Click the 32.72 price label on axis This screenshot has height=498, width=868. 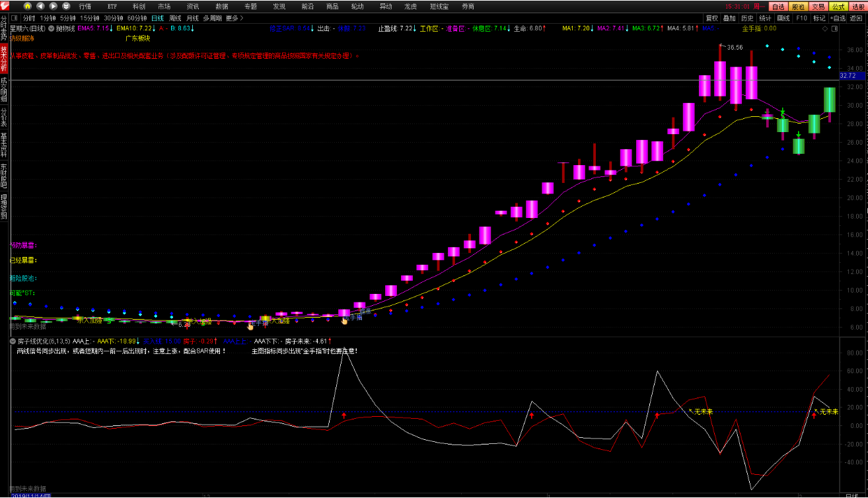click(x=848, y=76)
